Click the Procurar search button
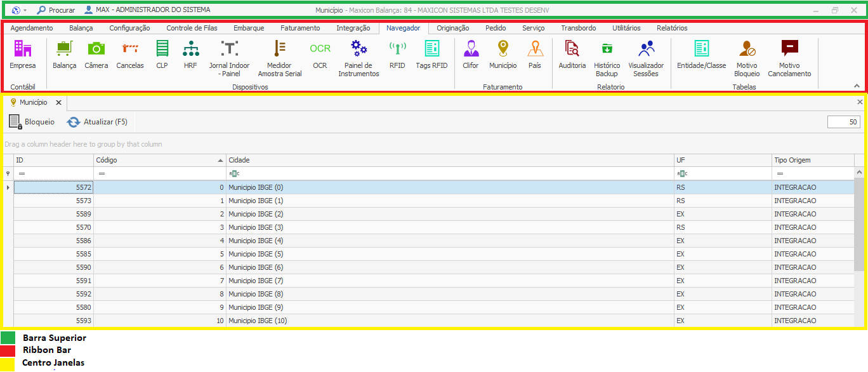Viewport: 868px width, 372px height. coord(56,10)
